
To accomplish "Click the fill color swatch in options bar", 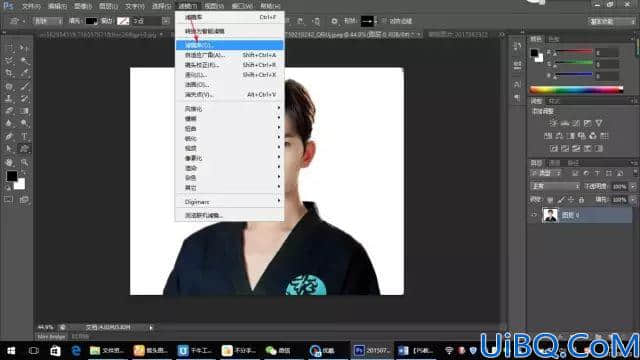I will (91, 21).
